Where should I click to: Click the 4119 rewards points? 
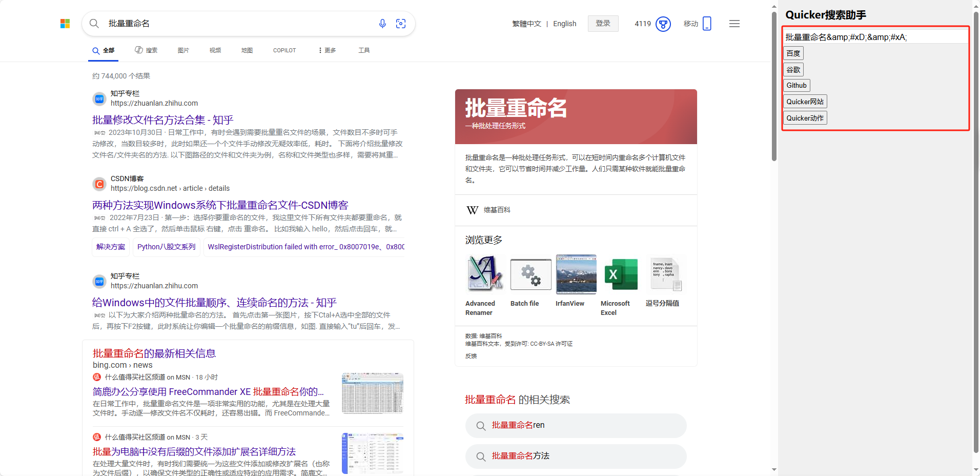(x=643, y=24)
